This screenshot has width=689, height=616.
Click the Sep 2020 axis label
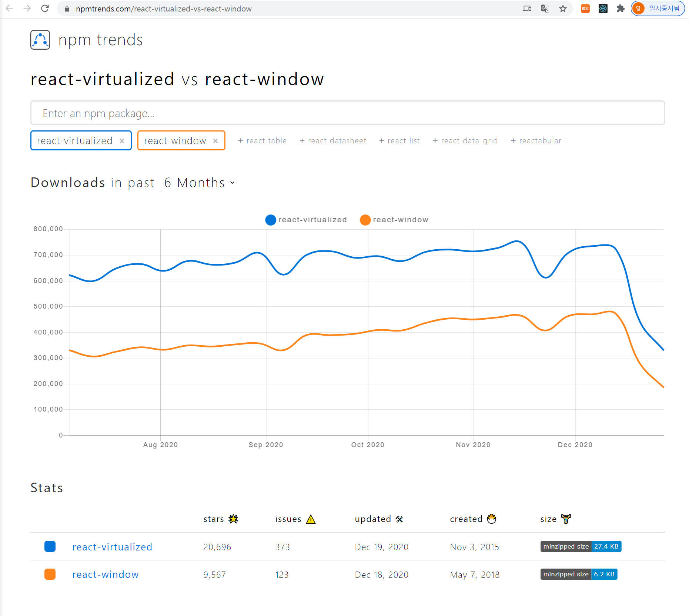click(x=266, y=445)
